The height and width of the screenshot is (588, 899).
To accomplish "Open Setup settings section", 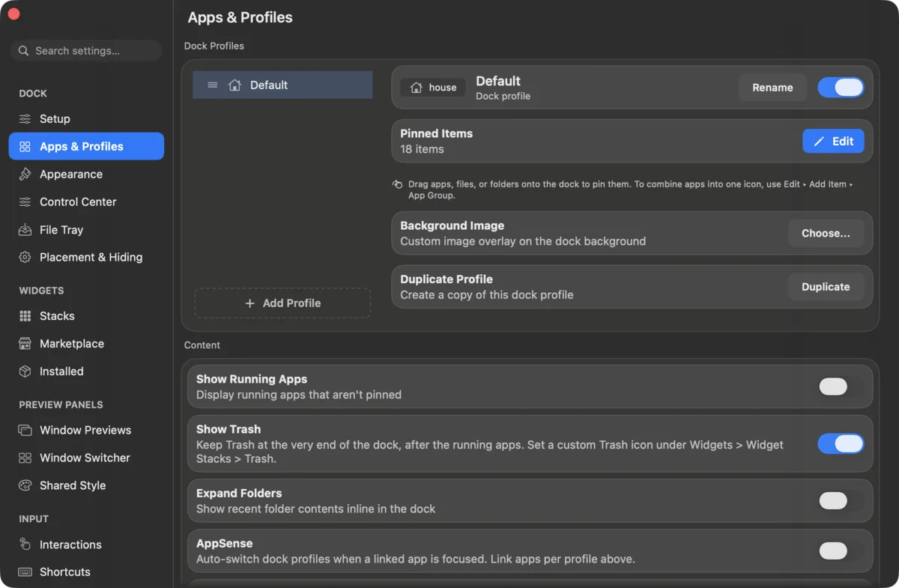I will pos(86,119).
